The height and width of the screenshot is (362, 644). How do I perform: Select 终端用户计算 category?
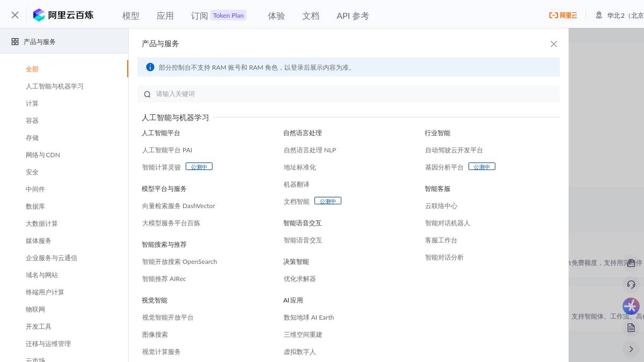point(45,292)
